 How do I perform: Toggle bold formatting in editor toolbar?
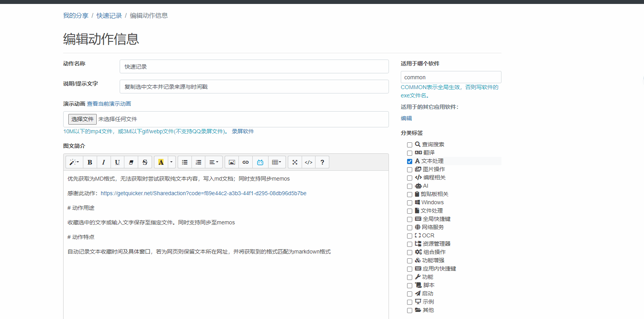coord(90,162)
